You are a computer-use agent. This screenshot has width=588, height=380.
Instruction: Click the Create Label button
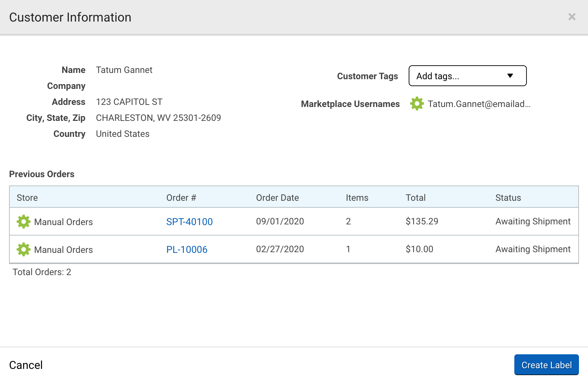coord(546,365)
